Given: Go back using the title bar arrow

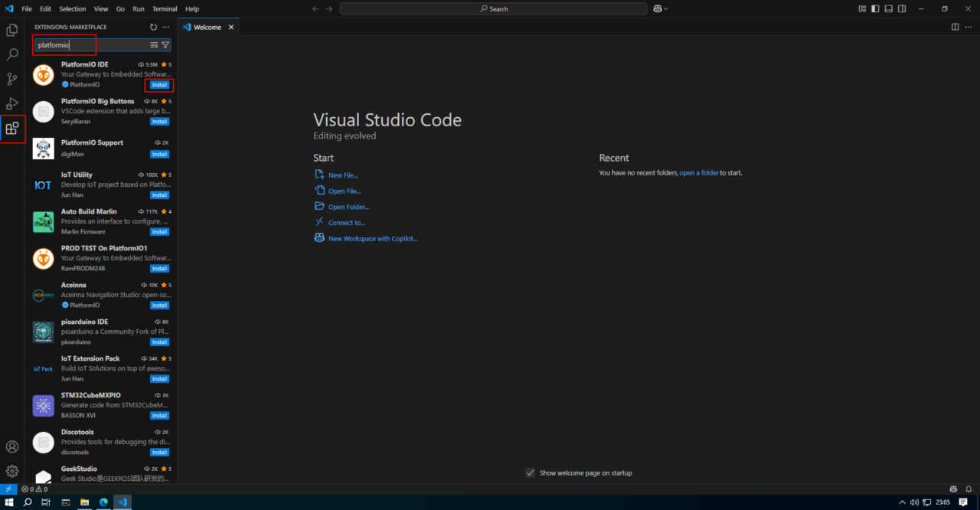Looking at the screenshot, I should click(315, 8).
